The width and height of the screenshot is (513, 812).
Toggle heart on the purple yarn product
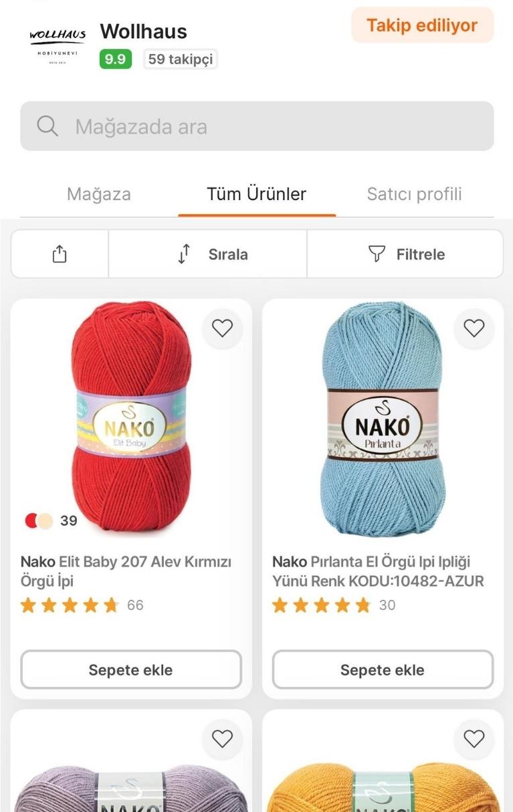(x=222, y=738)
